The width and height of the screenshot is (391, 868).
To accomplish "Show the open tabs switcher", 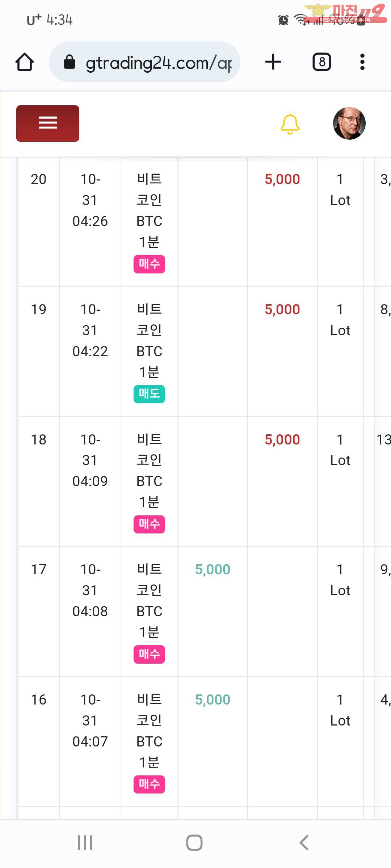I will 322,62.
